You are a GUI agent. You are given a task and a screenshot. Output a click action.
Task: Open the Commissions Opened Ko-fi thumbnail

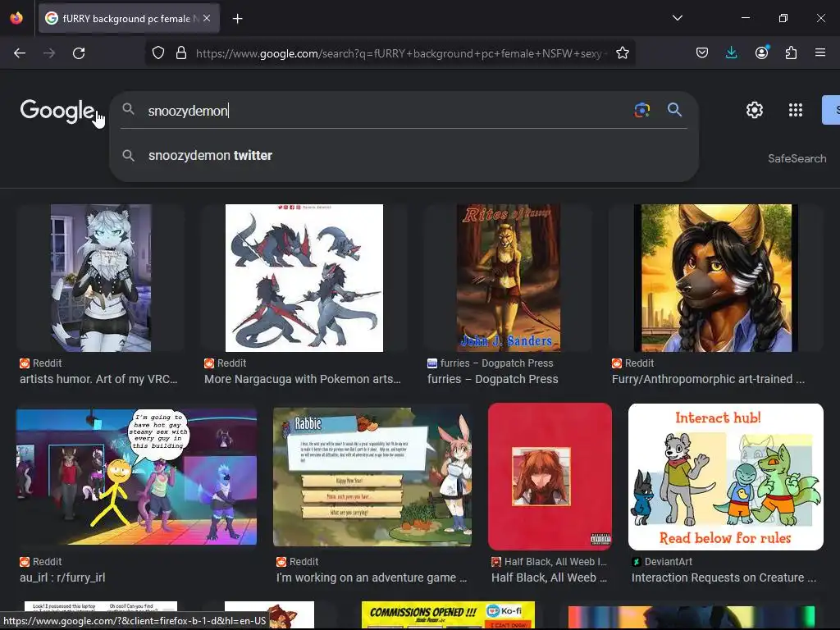[448, 615]
